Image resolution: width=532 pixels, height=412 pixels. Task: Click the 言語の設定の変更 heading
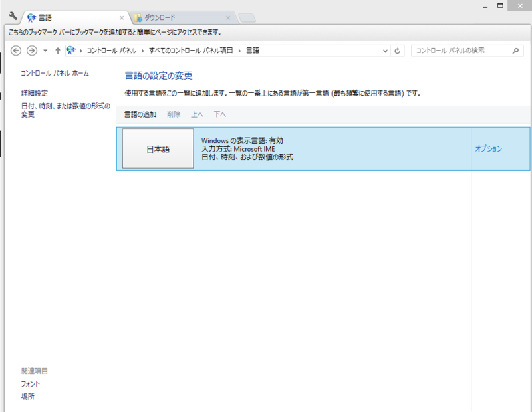(158, 76)
